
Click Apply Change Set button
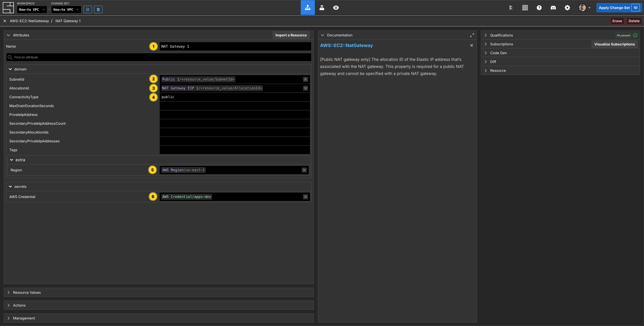[619, 8]
